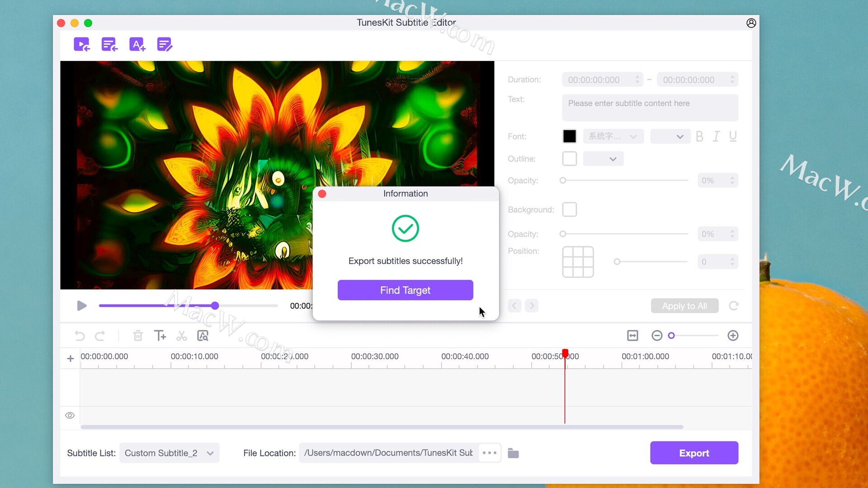
Task: Click the black font color swatch
Action: pyautogui.click(x=569, y=136)
